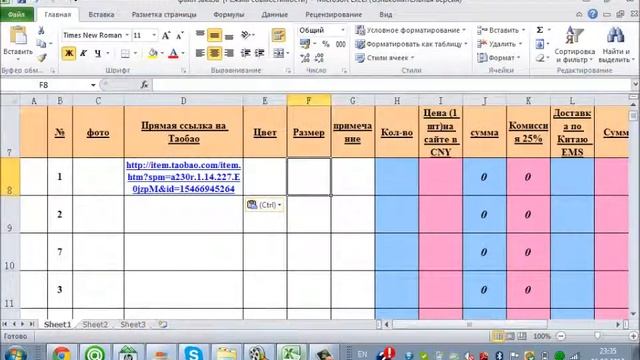The image size is (640, 360).
Task: Apply thousands separator (000) format
Action: 340,44
